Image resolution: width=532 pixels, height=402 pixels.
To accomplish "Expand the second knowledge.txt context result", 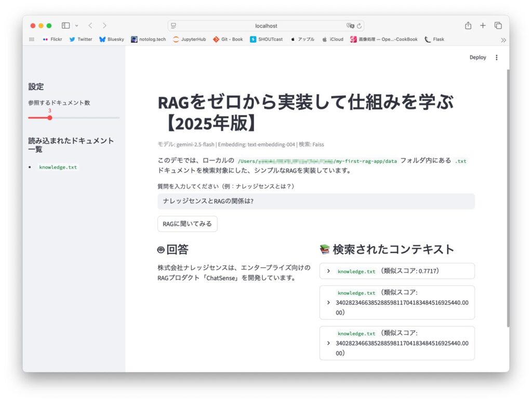I will point(396,302).
